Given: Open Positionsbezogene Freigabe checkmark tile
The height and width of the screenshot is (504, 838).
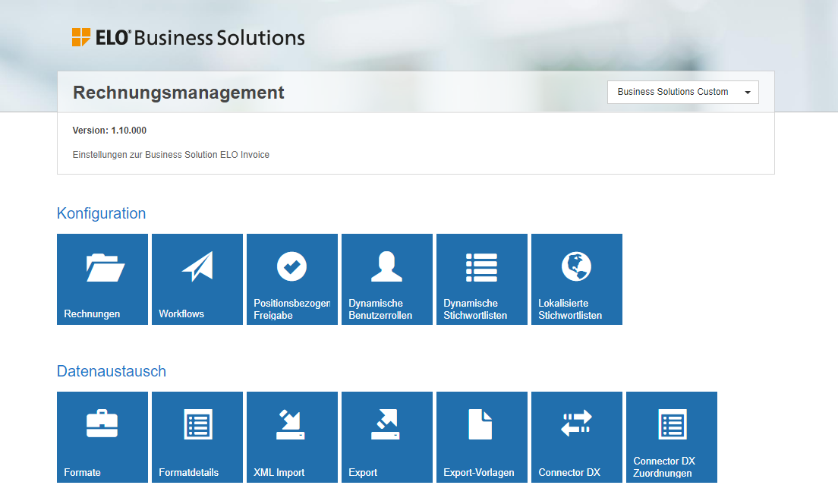Looking at the screenshot, I should 291,279.
